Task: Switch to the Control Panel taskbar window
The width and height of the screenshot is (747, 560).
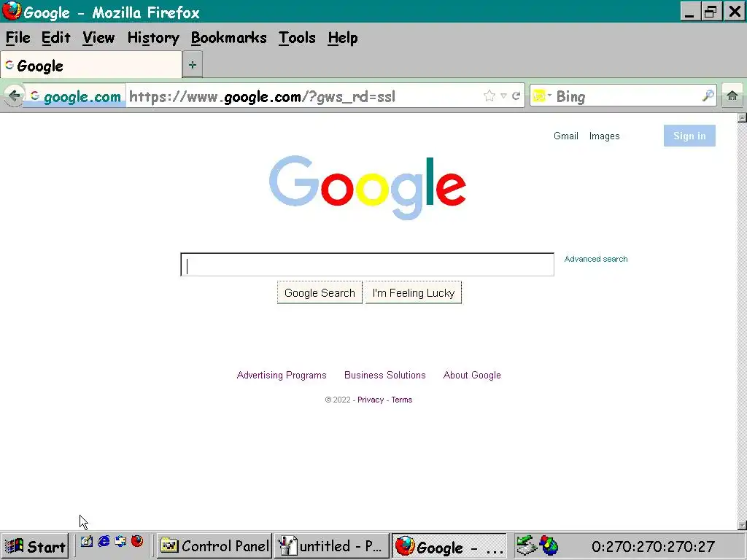Action: click(214, 546)
